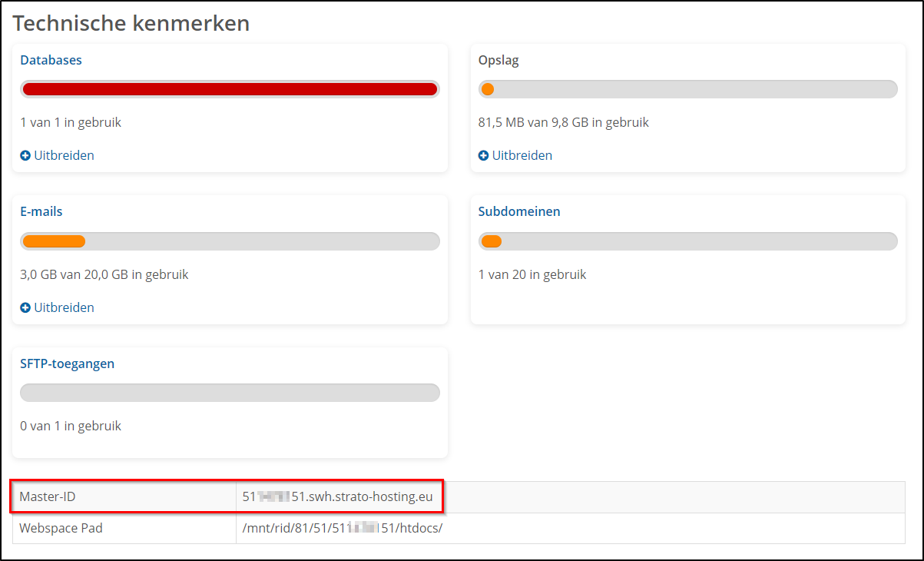Click the plus icon under Databases
924x561 pixels.
tap(25, 156)
